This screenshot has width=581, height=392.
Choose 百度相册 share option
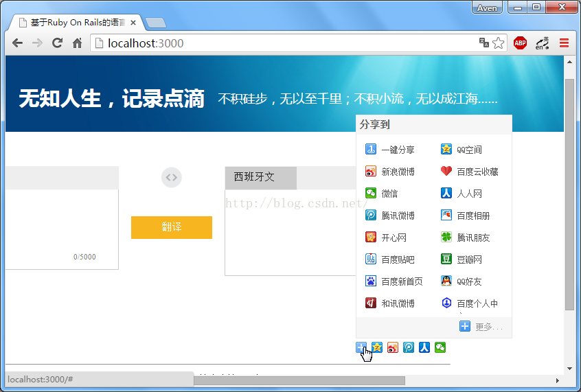(x=466, y=216)
